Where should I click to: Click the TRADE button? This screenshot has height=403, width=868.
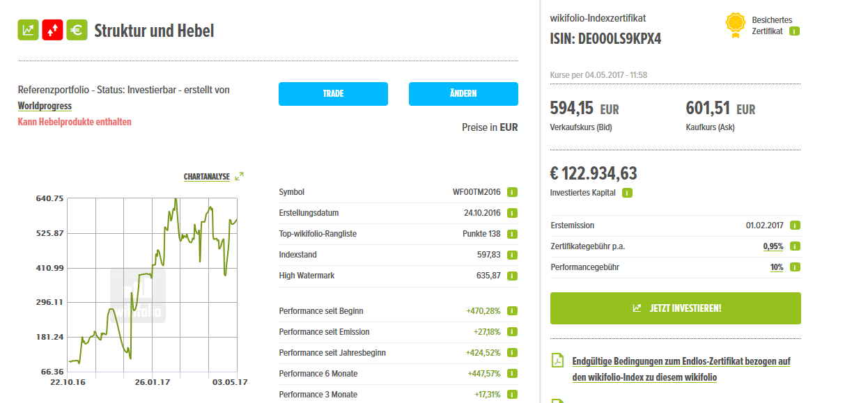[x=333, y=93]
